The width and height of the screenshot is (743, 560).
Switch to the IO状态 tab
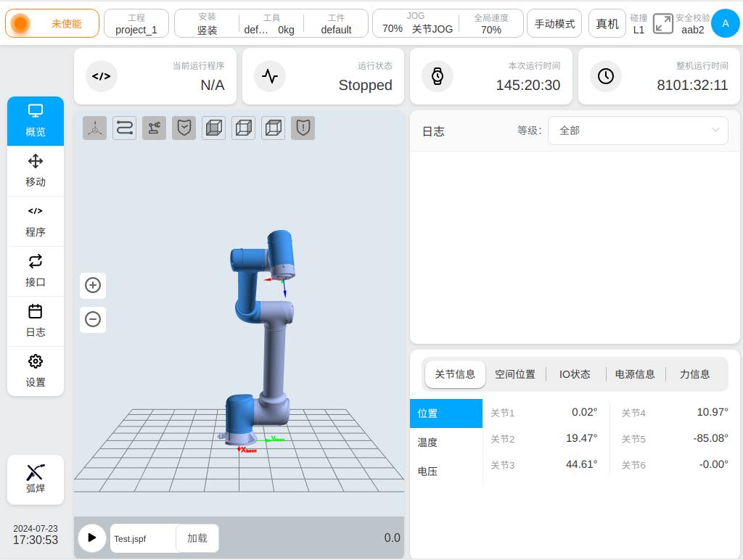click(575, 374)
